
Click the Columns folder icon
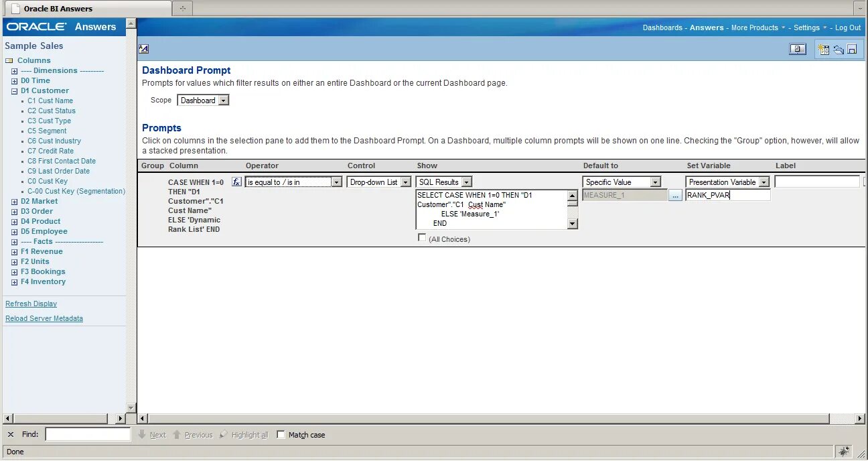pyautogui.click(x=9, y=60)
